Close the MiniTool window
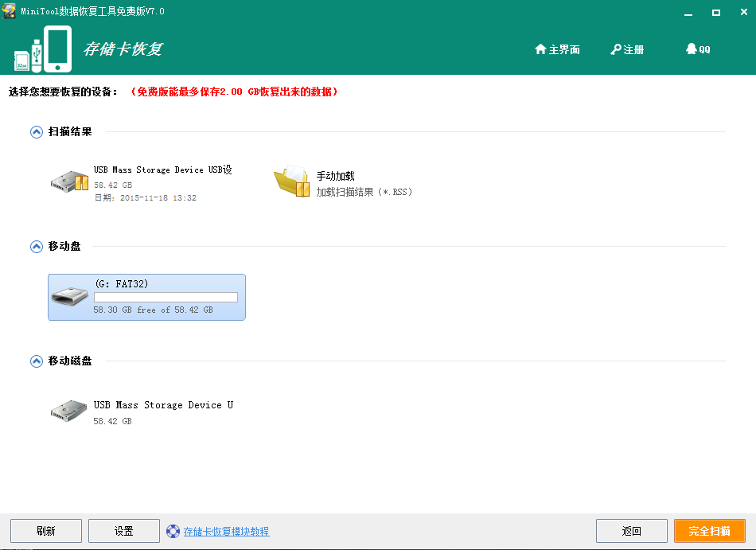 click(x=744, y=12)
